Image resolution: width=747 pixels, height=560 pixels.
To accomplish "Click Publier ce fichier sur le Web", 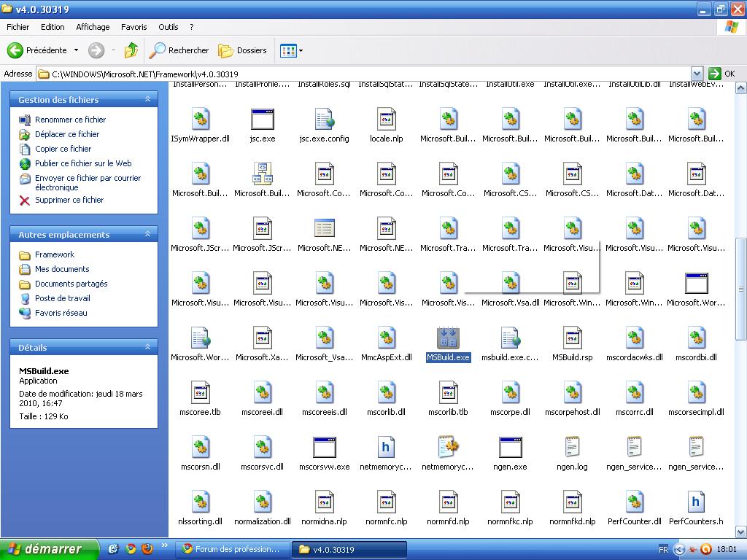I will (83, 163).
